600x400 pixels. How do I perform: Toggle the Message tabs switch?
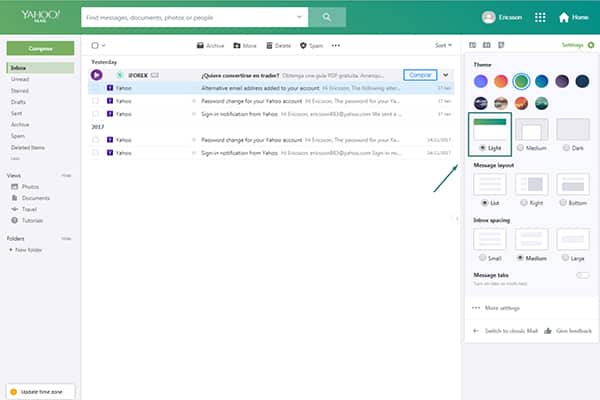[x=583, y=275]
